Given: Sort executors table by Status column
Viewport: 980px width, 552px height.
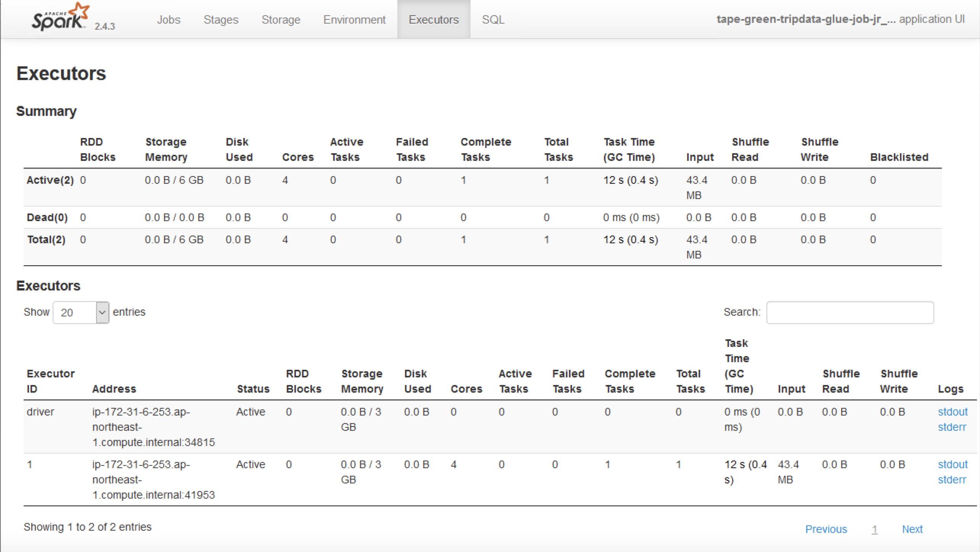Looking at the screenshot, I should [253, 389].
